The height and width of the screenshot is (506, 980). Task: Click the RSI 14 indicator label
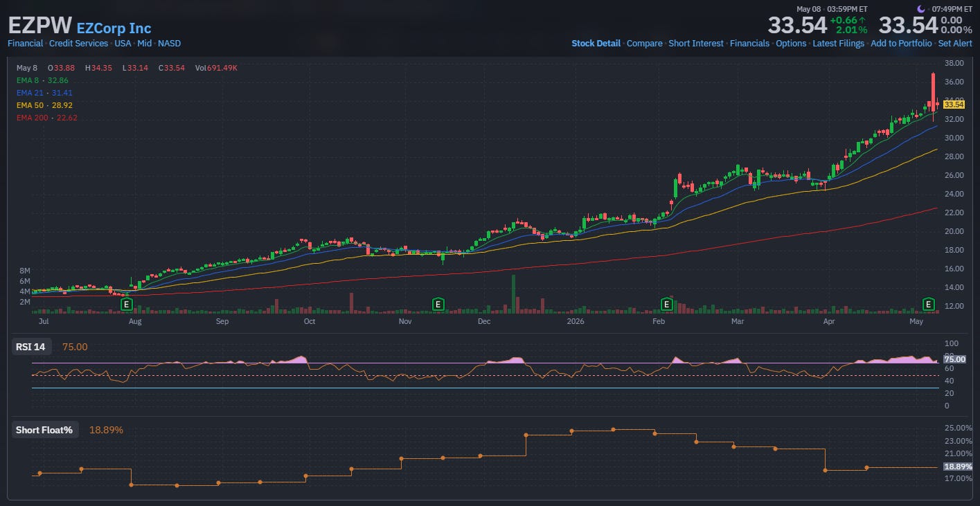[x=30, y=347]
